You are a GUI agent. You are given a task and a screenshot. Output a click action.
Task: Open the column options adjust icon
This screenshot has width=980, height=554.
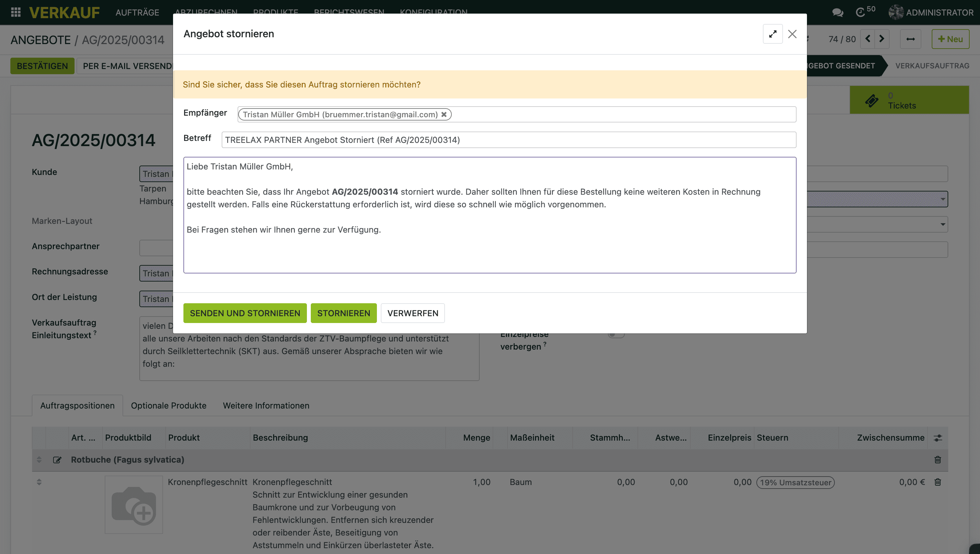pyautogui.click(x=937, y=438)
